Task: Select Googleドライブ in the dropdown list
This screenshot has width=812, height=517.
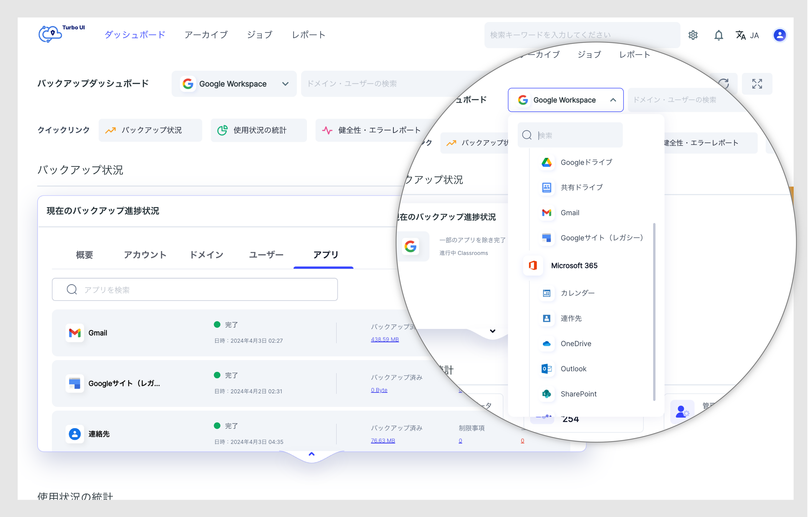Action: [586, 163]
